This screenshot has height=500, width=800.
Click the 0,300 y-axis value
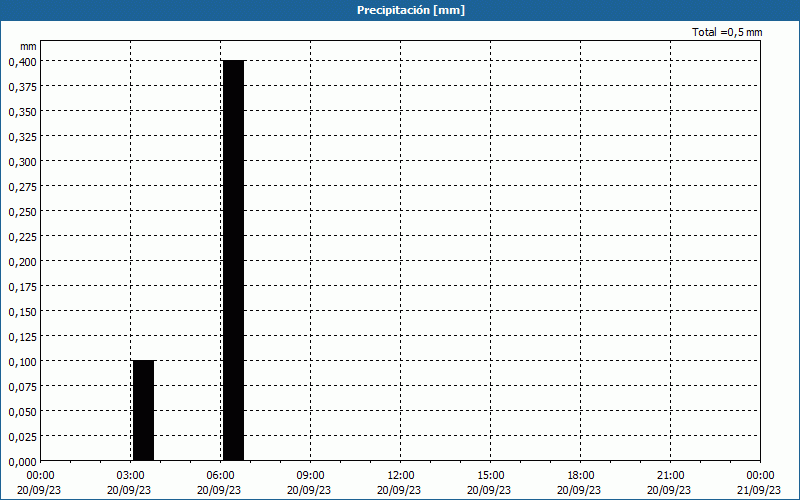pos(23,162)
